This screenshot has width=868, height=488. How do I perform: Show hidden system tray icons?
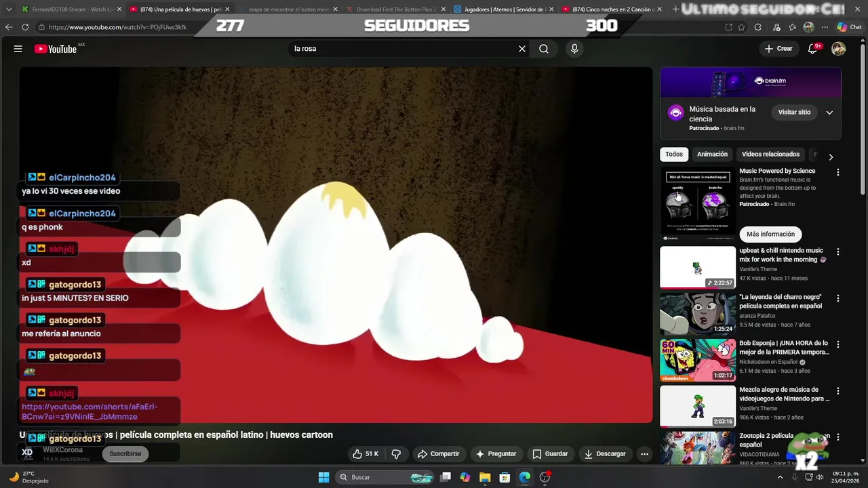coord(780,477)
